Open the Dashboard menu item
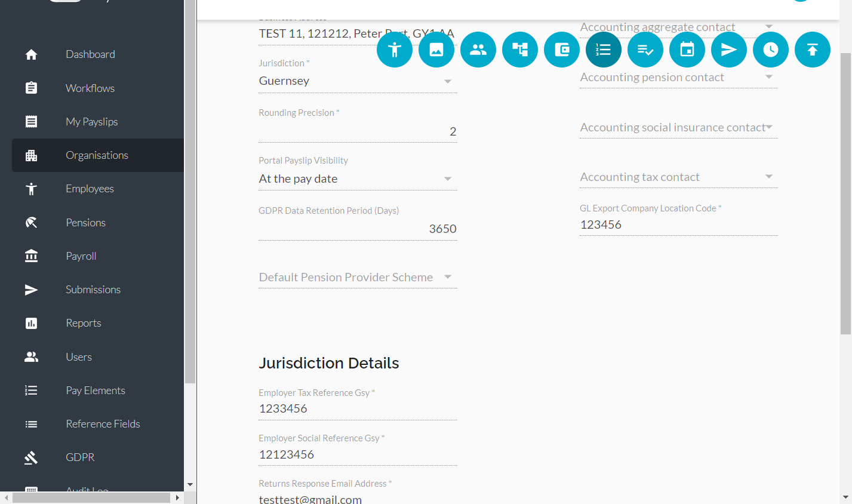 [90, 54]
